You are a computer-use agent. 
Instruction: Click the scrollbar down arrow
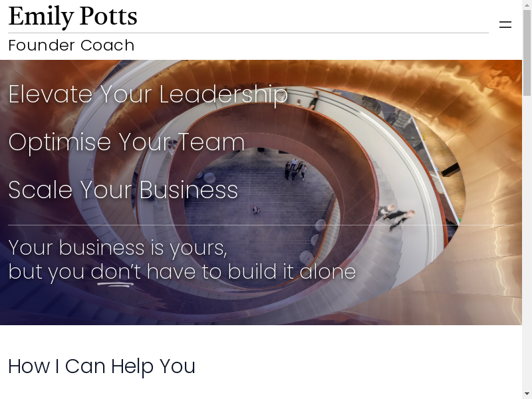coord(527,394)
